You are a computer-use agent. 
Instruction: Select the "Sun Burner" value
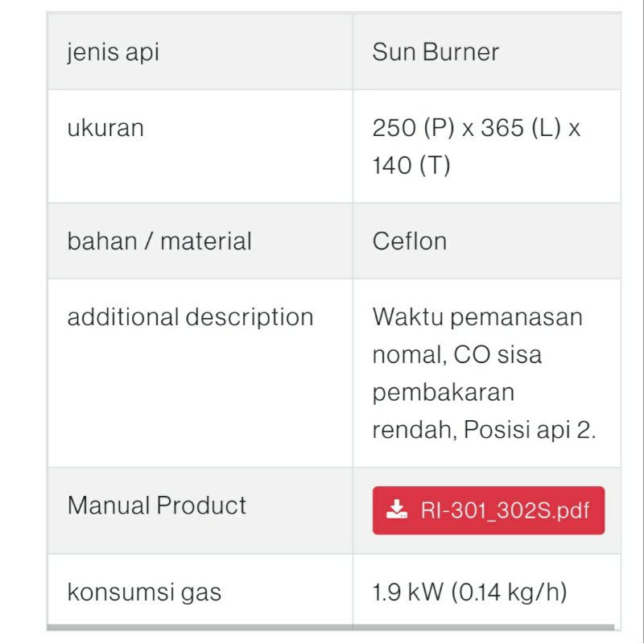(x=436, y=52)
